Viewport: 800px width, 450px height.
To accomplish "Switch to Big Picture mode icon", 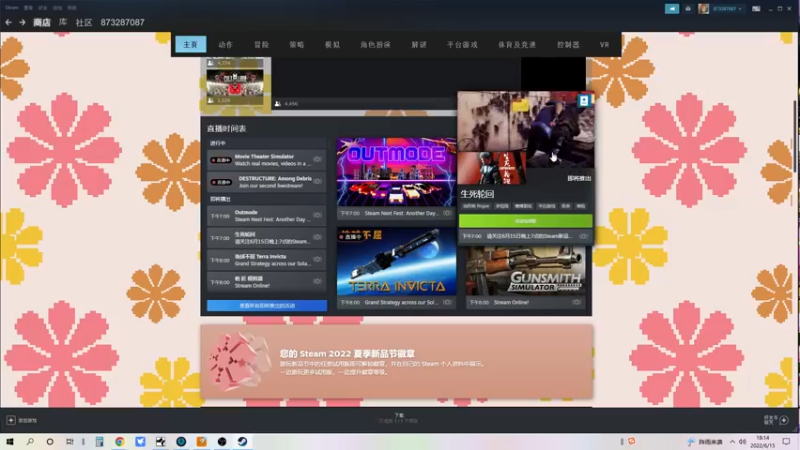I will tap(756, 9).
